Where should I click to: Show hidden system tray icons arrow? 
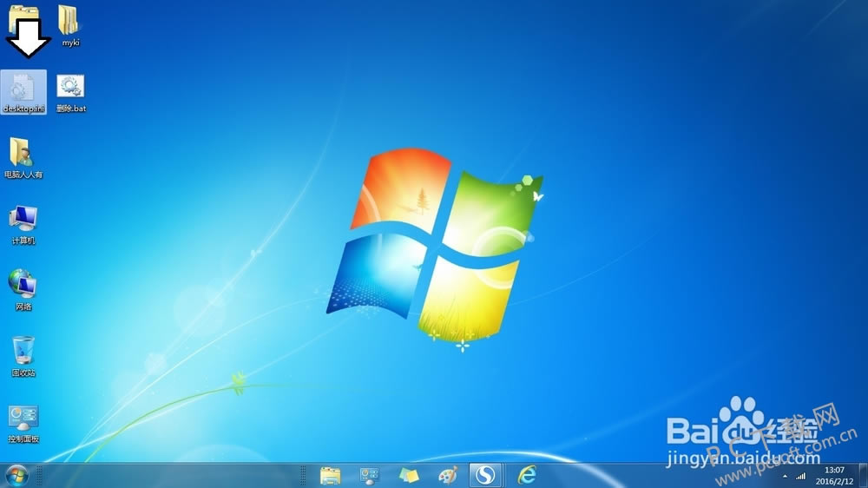tap(785, 477)
